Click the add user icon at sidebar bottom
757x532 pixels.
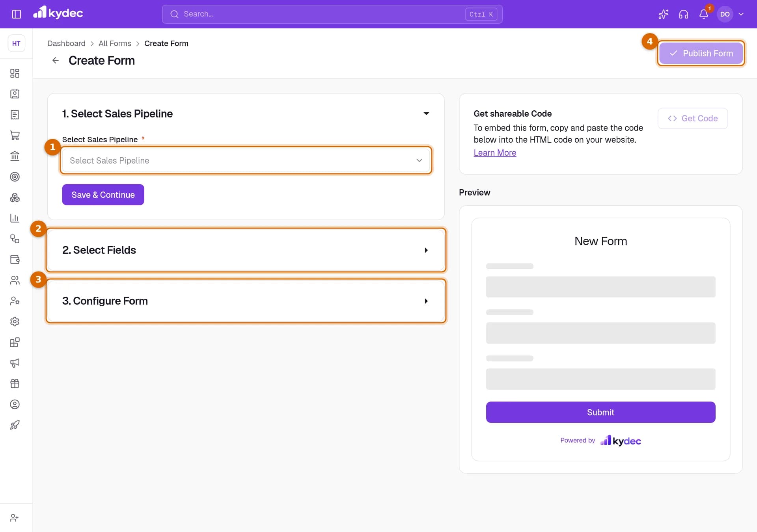15,518
